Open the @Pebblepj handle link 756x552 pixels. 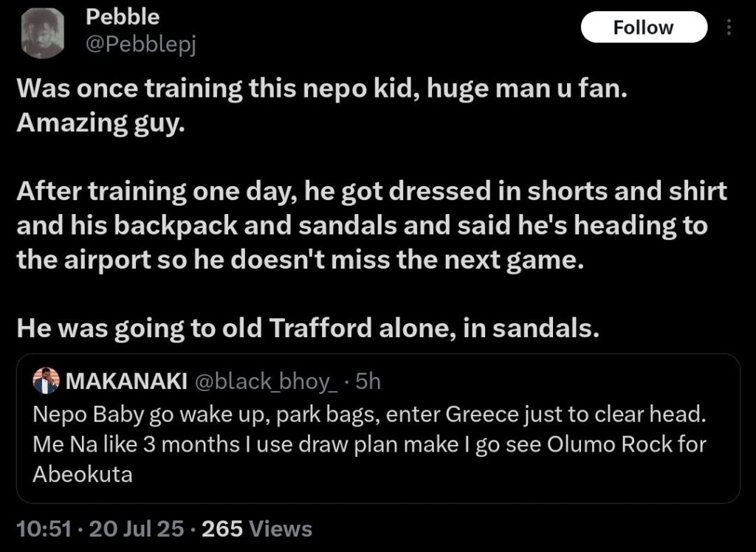(x=141, y=45)
